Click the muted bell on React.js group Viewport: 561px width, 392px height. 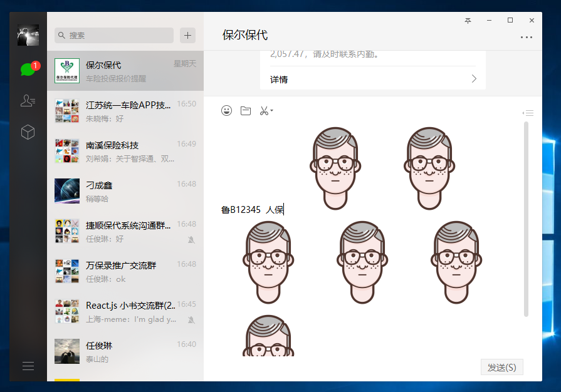191,320
